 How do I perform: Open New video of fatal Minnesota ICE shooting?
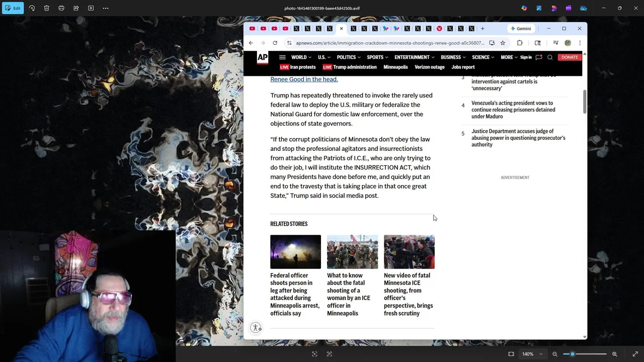(x=408, y=294)
